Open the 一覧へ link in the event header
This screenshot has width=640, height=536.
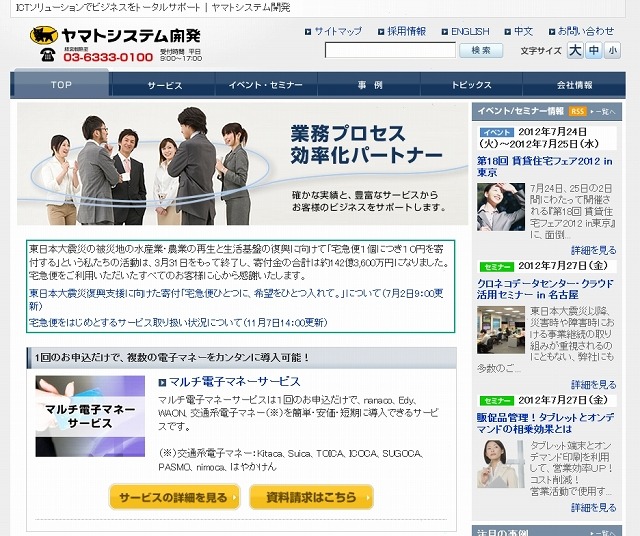(x=605, y=111)
